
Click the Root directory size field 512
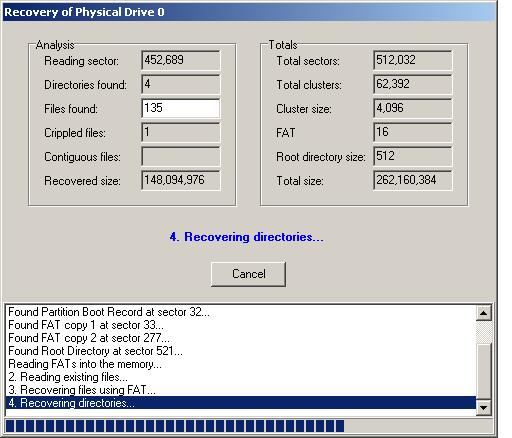(x=413, y=156)
